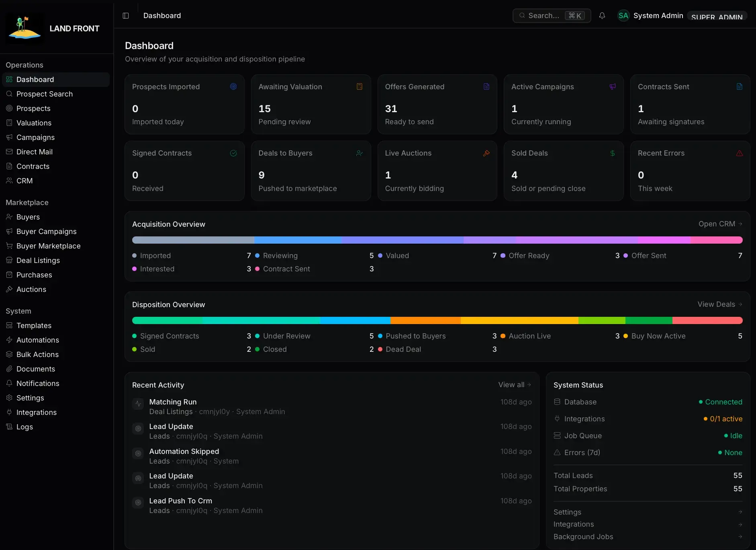Go to Buyers in Marketplace
This screenshot has width=756, height=550.
(x=56, y=217)
